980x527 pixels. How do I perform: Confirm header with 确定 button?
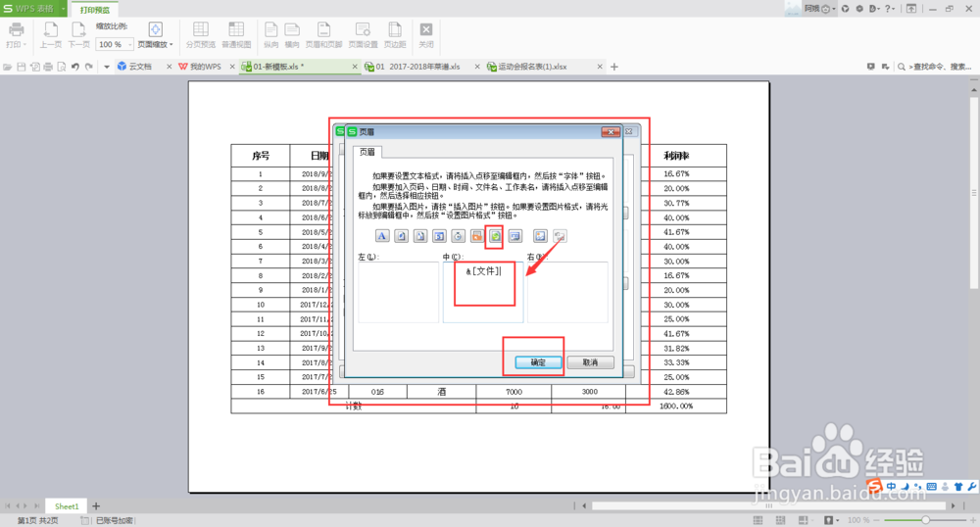538,362
